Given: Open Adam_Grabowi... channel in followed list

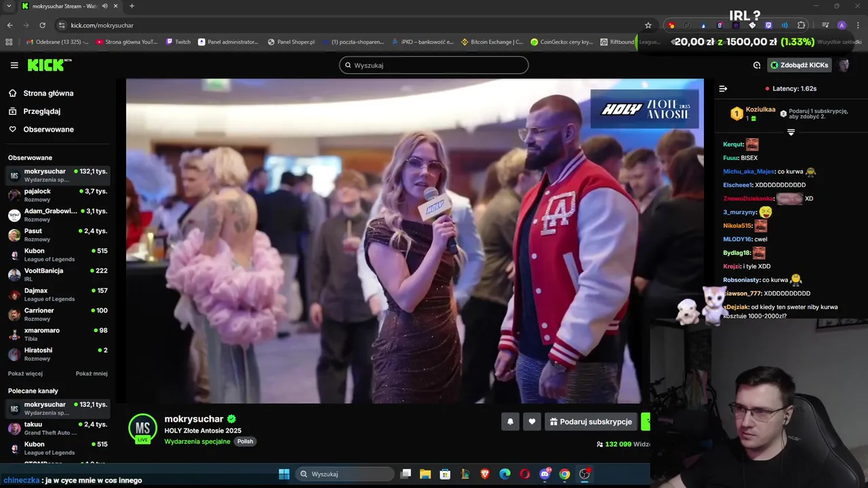Looking at the screenshot, I should (58, 215).
